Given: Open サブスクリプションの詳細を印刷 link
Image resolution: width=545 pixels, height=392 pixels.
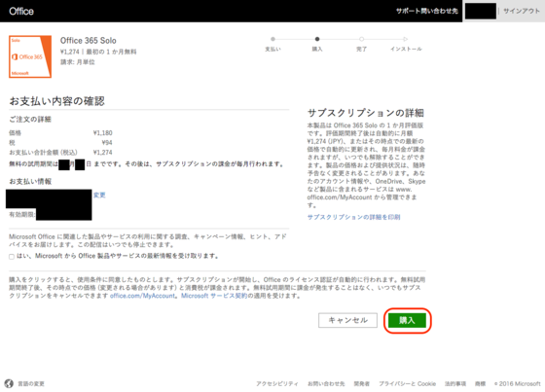Looking at the screenshot, I should pyautogui.click(x=353, y=217).
